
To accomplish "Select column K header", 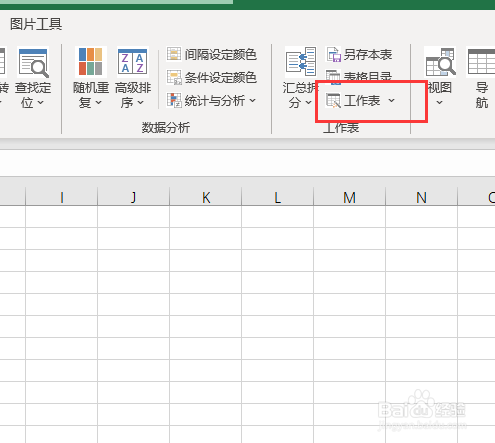I will coord(206,197).
